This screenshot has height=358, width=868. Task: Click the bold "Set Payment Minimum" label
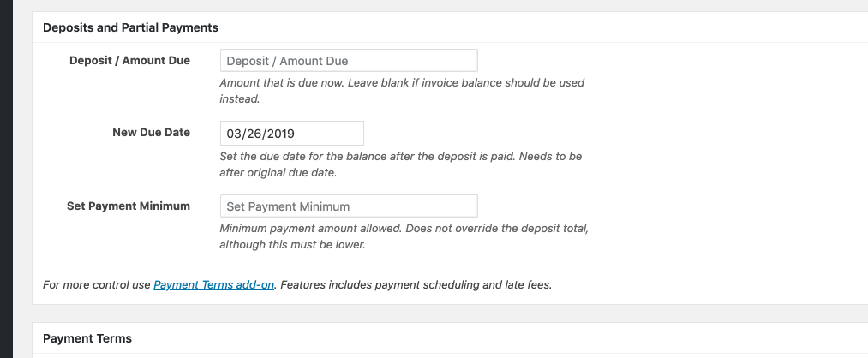(x=128, y=206)
